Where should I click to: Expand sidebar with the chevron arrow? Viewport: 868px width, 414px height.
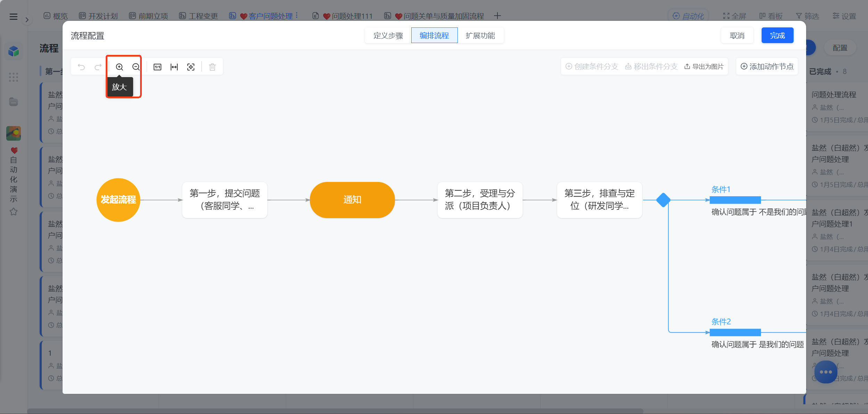(27, 20)
